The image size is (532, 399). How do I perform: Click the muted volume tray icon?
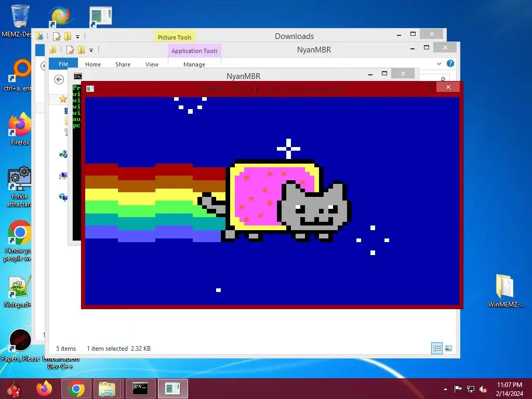tap(483, 389)
